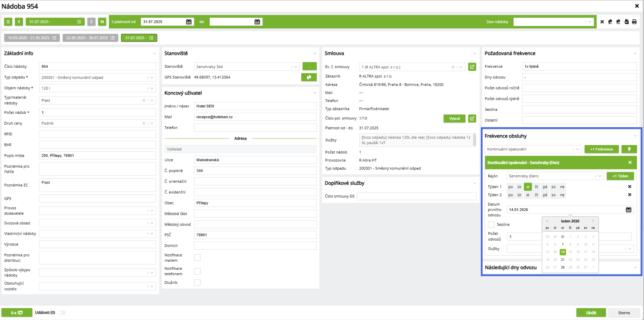Open calendar for Datum prvního odvozu
The height and width of the screenshot is (320, 644).
click(x=628, y=210)
